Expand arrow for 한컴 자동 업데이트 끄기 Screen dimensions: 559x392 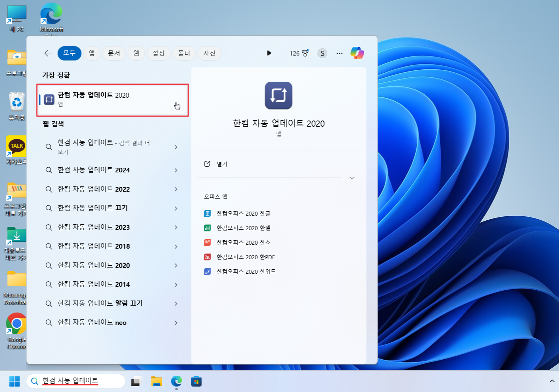pyautogui.click(x=176, y=208)
